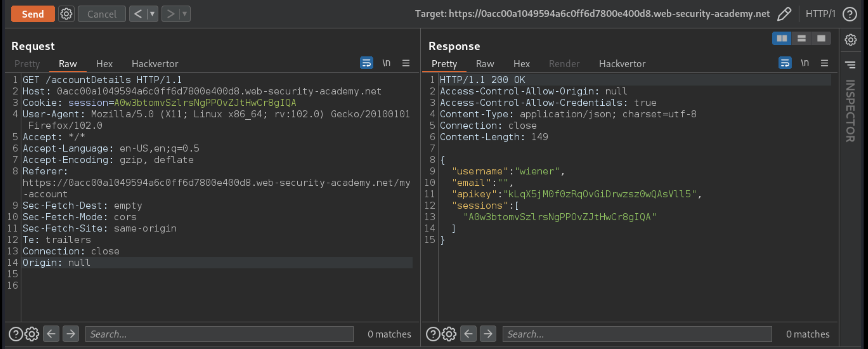The height and width of the screenshot is (349, 868).
Task: Jump to previous Response search match
Action: (x=468, y=334)
